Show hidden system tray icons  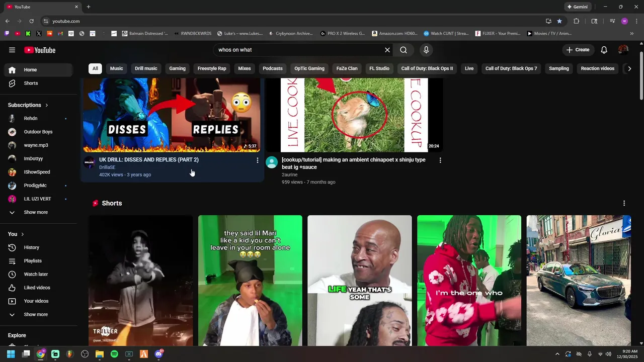[557, 354]
